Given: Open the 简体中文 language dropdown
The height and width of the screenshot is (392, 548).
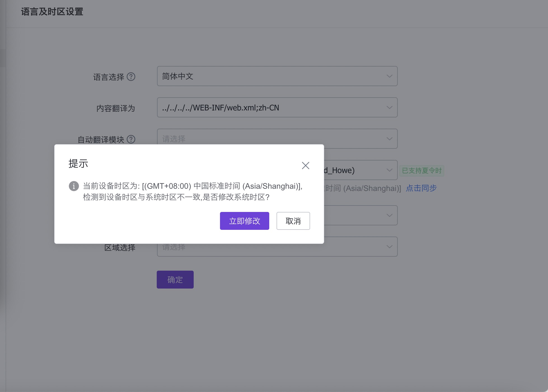Looking at the screenshot, I should point(277,76).
